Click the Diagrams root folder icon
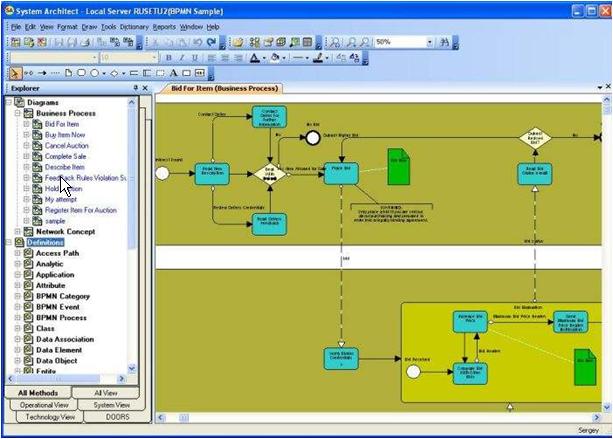Image resolution: width=613 pixels, height=439 pixels. (20, 102)
